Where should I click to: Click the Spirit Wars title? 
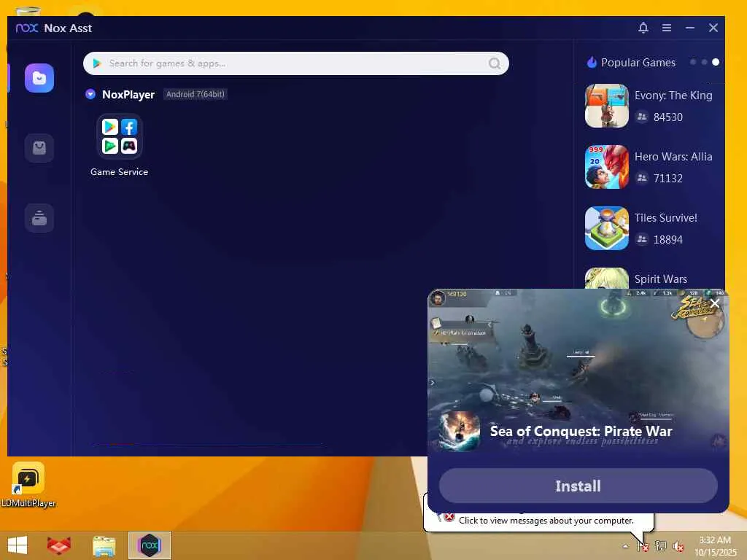pyautogui.click(x=660, y=279)
